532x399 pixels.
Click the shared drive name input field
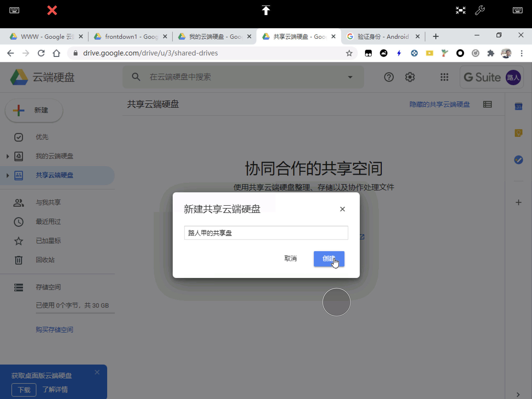tap(266, 233)
